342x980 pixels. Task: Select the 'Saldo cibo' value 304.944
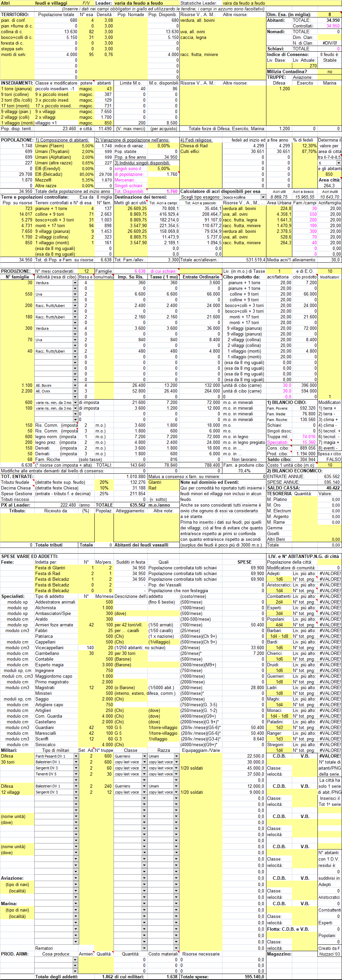(x=305, y=460)
